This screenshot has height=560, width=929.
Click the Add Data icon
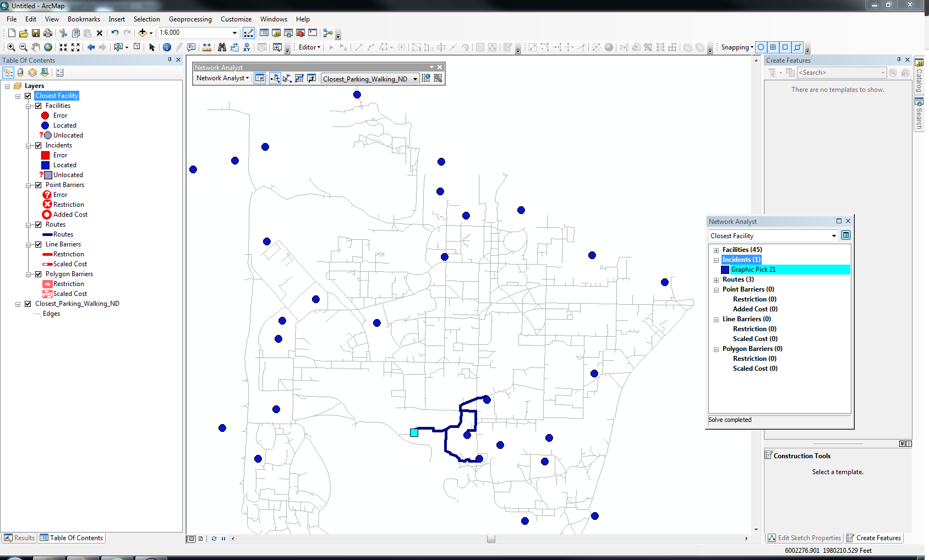pyautogui.click(x=143, y=33)
